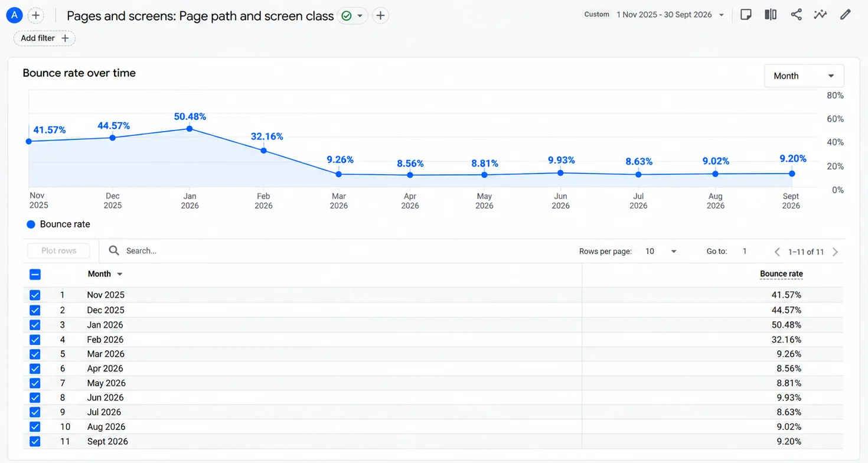Viewport: 868px width, 463px height.
Task: Open Insights using the sparkline icon
Action: click(x=820, y=15)
